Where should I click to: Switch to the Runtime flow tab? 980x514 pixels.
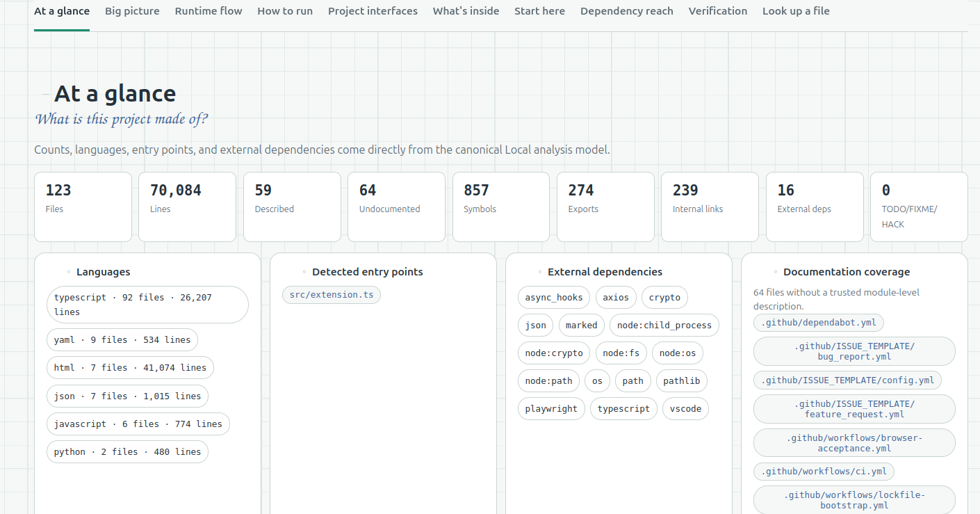point(209,11)
